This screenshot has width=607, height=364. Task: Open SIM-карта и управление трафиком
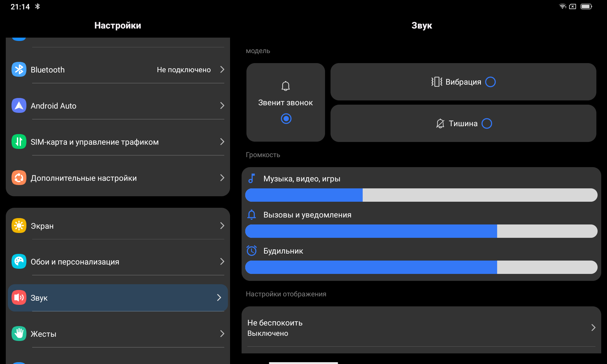[118, 142]
